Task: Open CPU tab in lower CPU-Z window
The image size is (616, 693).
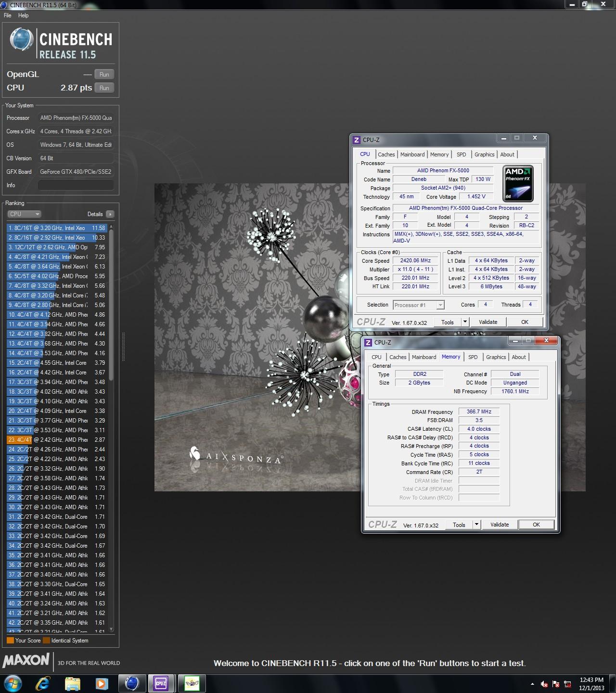Action: (376, 357)
